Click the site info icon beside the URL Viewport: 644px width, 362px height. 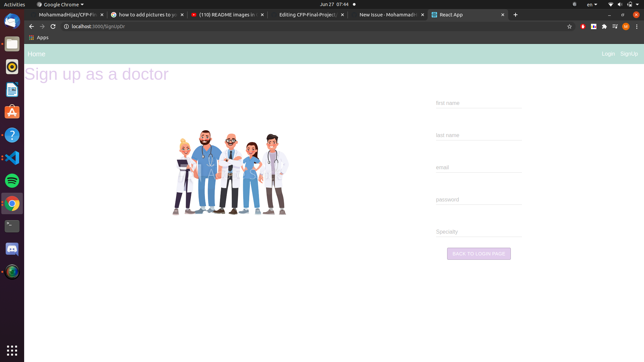pos(66,26)
